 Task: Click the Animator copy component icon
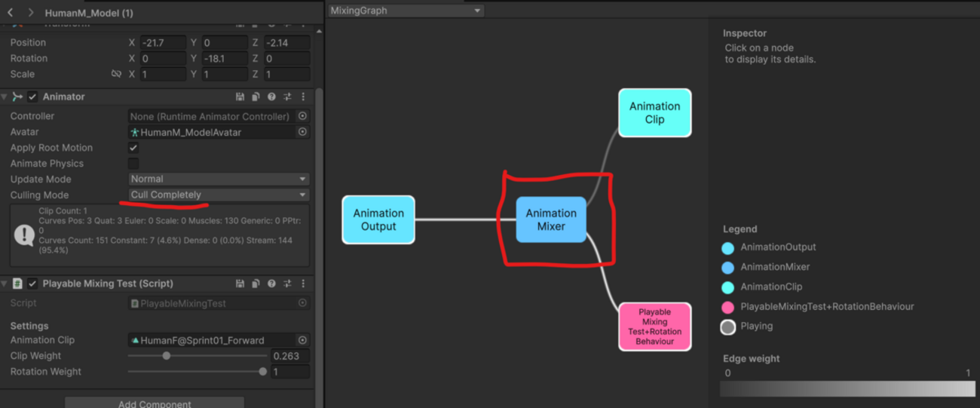coord(256,97)
